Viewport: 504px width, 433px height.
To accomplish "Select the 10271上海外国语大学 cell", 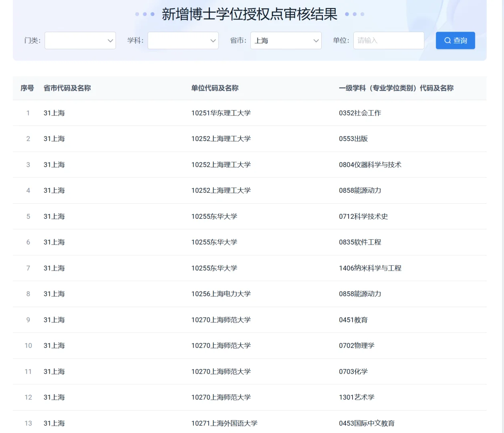I will point(224,423).
